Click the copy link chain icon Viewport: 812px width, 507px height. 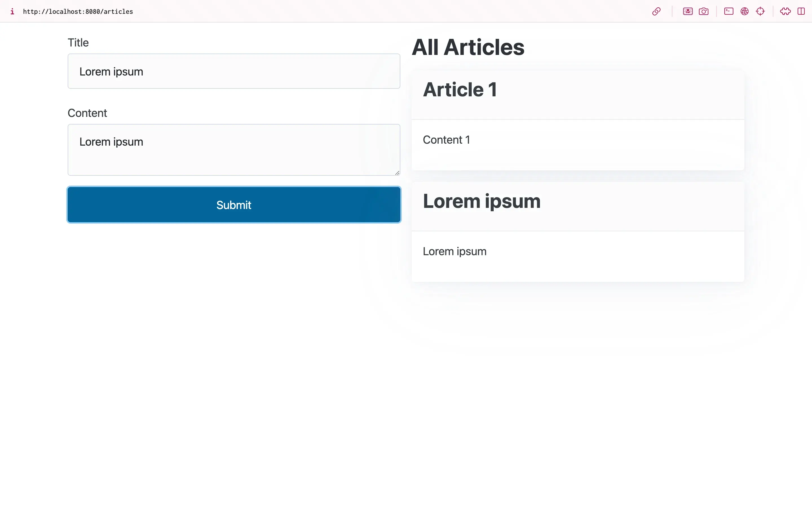click(x=656, y=11)
